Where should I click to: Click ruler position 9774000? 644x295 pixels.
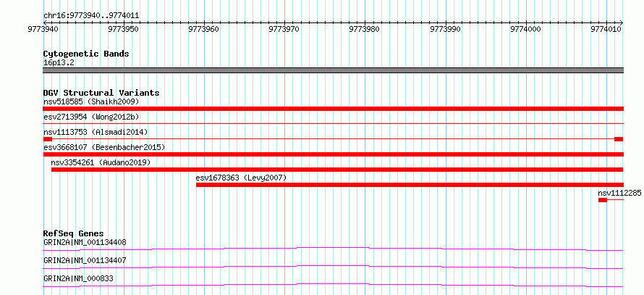click(x=526, y=29)
